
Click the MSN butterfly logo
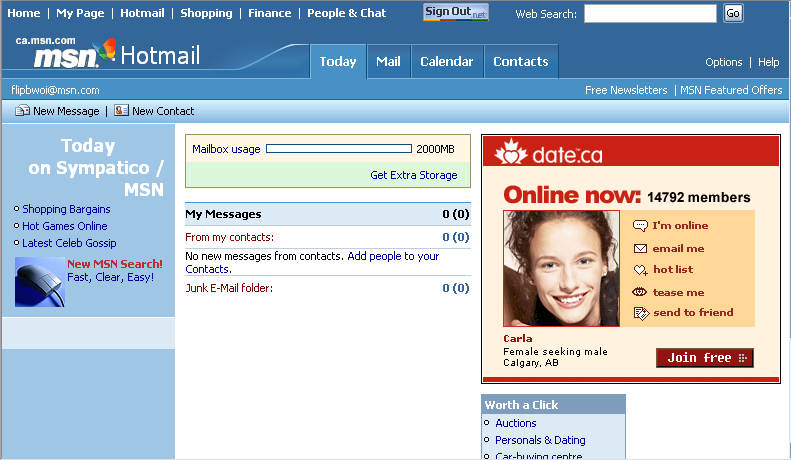click(105, 50)
